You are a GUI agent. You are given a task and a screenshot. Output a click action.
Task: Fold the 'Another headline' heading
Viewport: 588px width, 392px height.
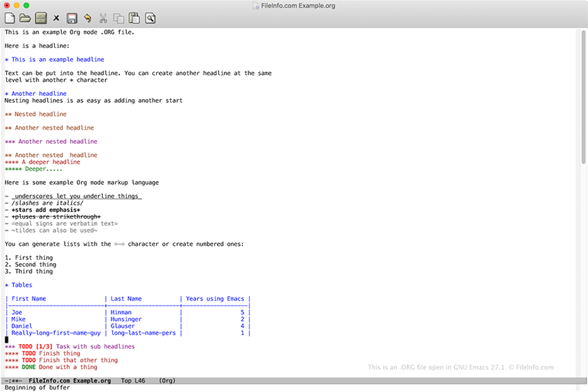pos(39,94)
